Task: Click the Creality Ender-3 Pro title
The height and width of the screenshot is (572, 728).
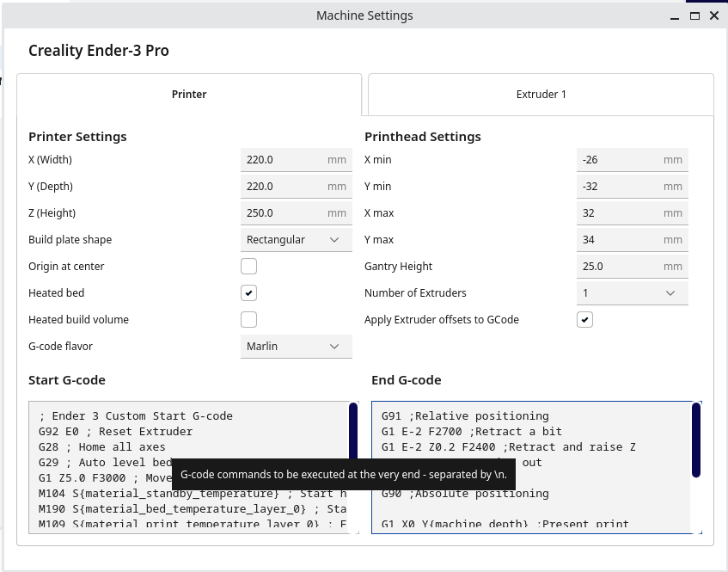Action: click(99, 50)
